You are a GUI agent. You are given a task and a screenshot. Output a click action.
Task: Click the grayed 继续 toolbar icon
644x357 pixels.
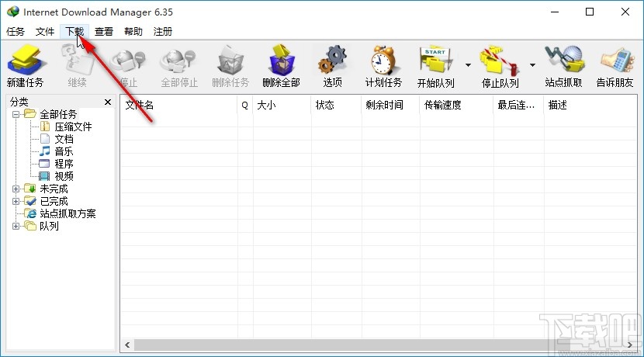click(77, 66)
